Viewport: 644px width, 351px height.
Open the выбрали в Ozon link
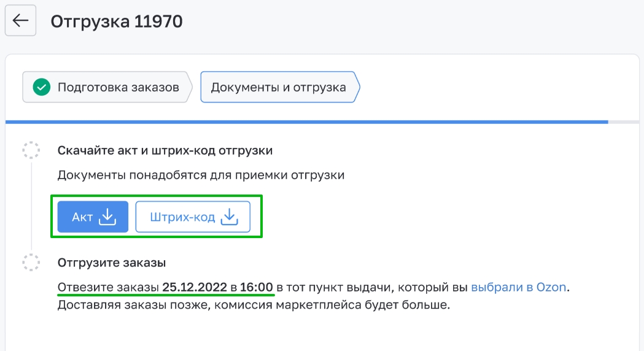518,287
